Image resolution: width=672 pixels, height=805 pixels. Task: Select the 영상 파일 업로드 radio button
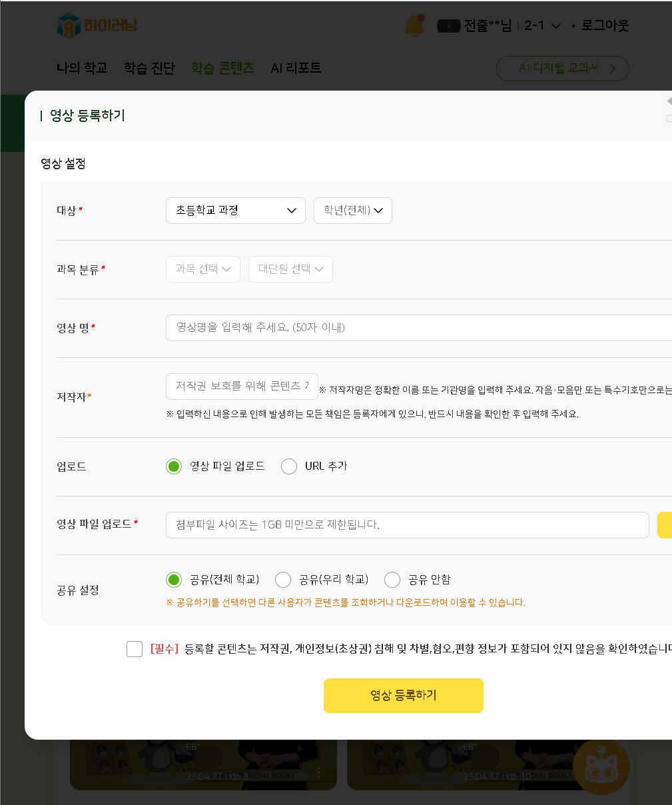(174, 466)
